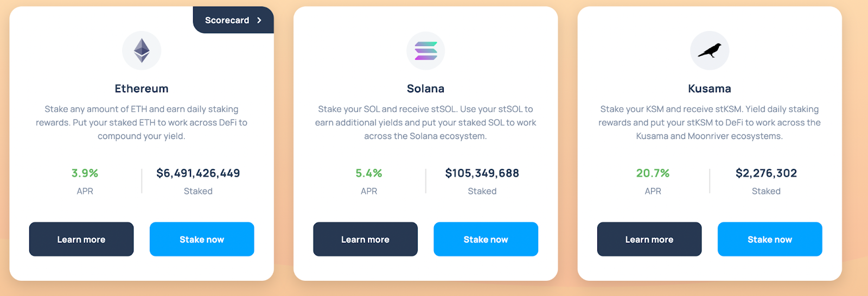Viewport: 868px width, 296px height.
Task: Click Stake now for Ethereum
Action: click(x=202, y=239)
